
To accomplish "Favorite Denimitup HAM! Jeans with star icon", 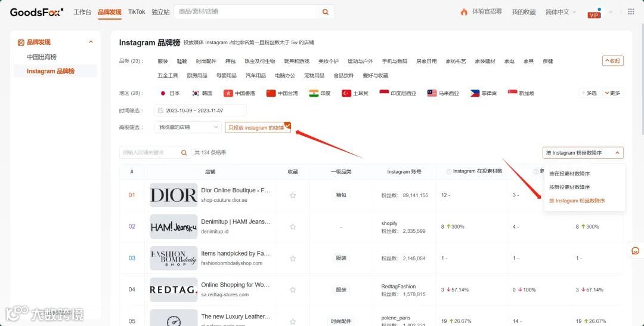I will (292, 226).
